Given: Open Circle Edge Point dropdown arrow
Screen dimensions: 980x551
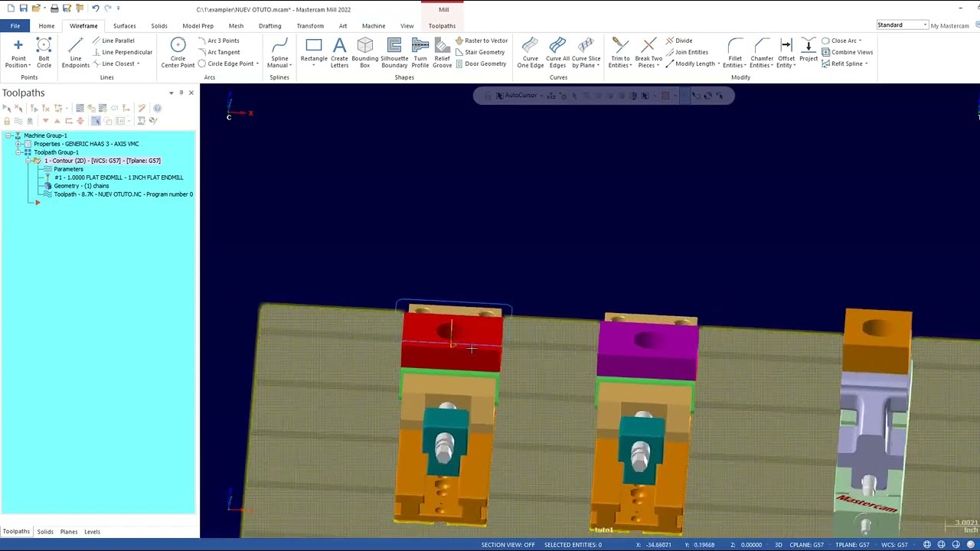Looking at the screenshot, I should click(x=257, y=64).
